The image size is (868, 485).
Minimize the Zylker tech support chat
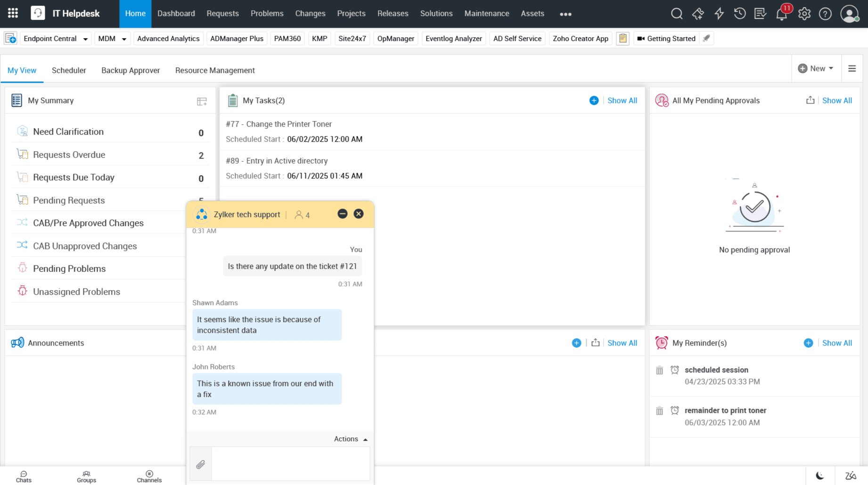tap(343, 214)
